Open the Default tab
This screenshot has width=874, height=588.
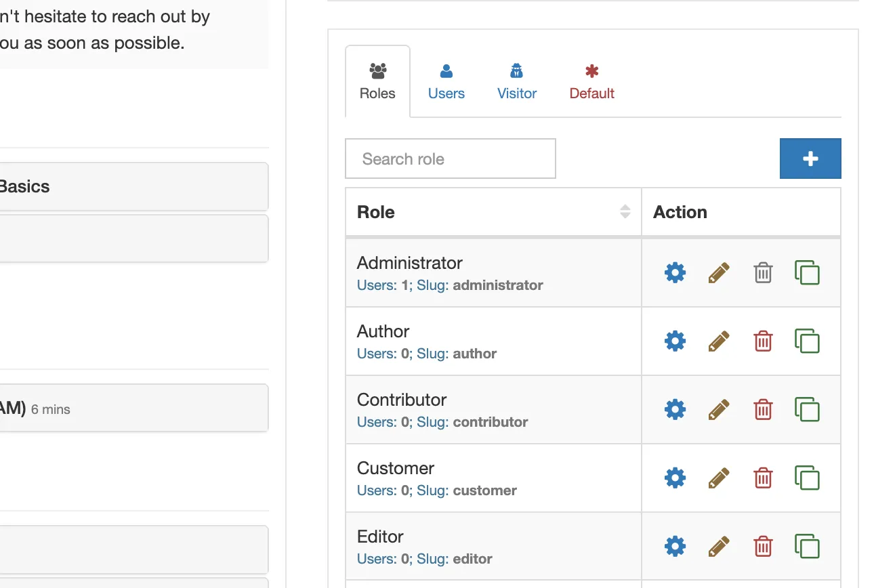click(x=592, y=81)
